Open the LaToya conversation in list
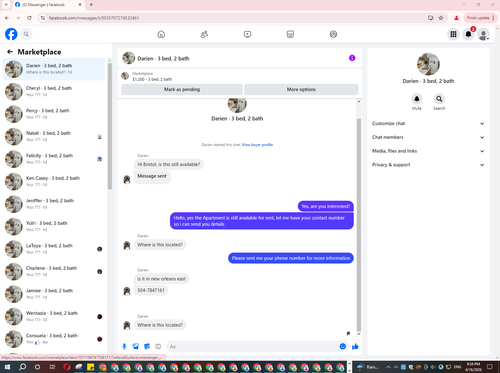500x373 pixels. 54,249
